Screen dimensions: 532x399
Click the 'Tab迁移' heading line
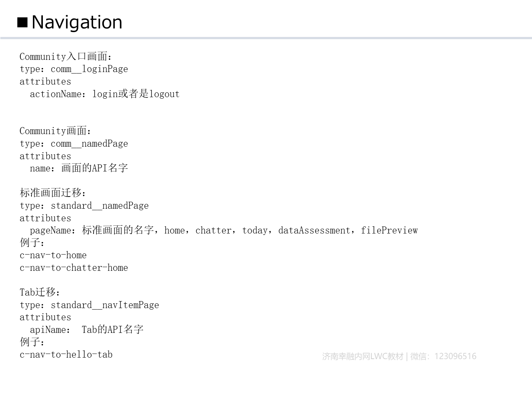40,292
